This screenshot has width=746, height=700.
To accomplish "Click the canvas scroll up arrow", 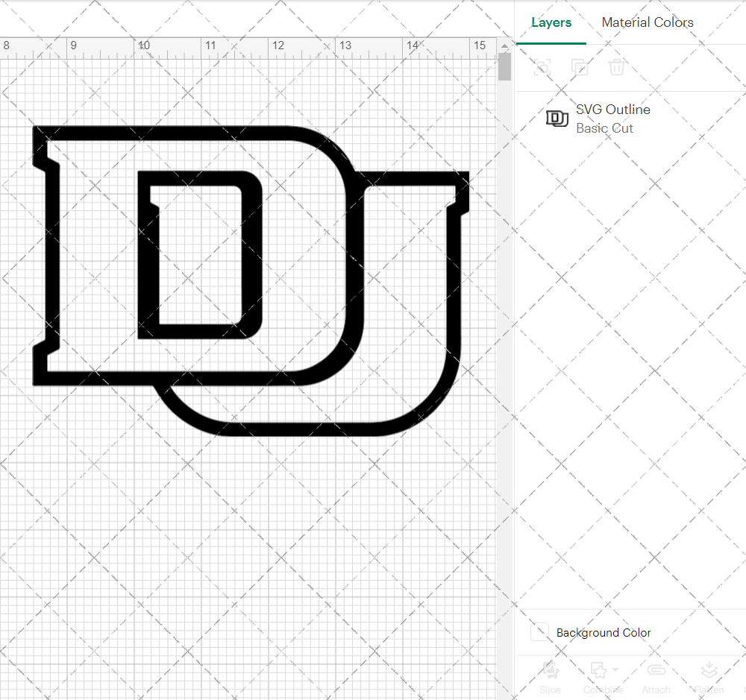I will coord(504,45).
